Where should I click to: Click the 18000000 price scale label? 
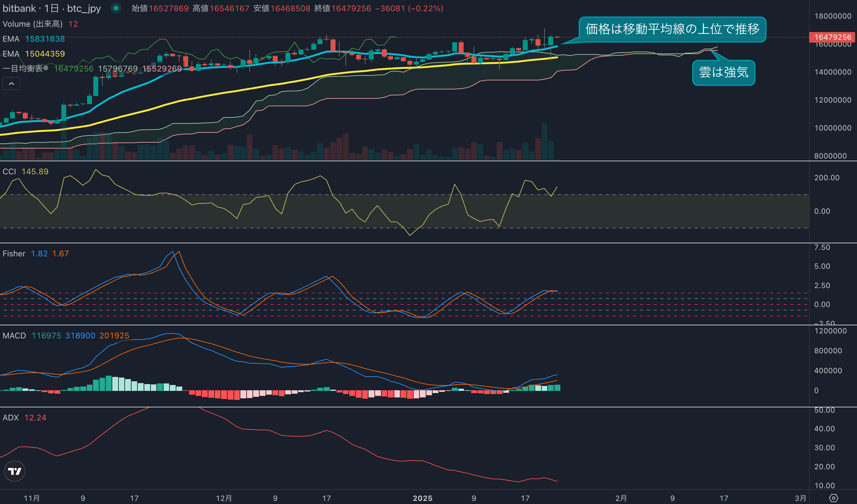click(x=832, y=16)
